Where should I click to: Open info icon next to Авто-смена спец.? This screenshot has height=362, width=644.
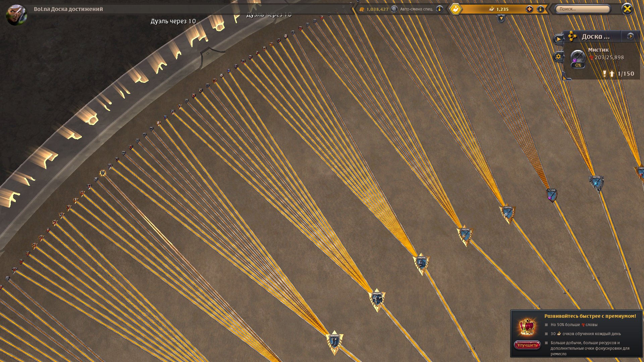click(x=439, y=9)
